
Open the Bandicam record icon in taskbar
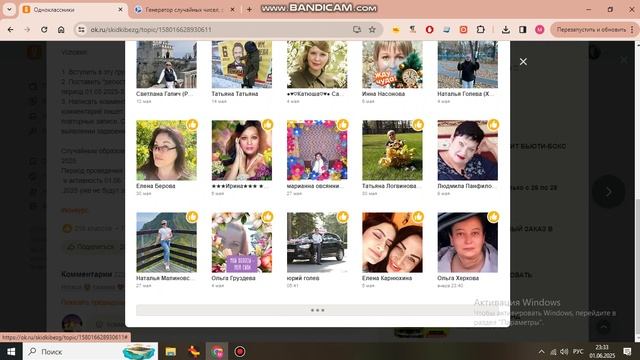pyautogui.click(x=240, y=351)
